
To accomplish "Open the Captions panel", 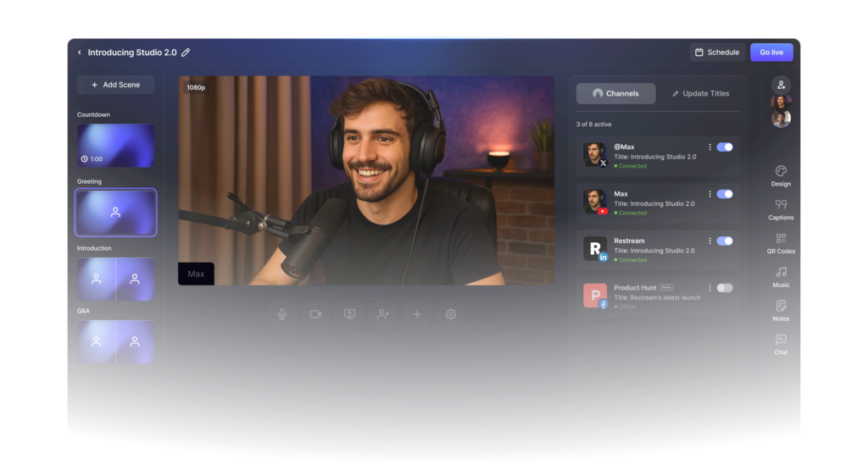I will 781,210.
